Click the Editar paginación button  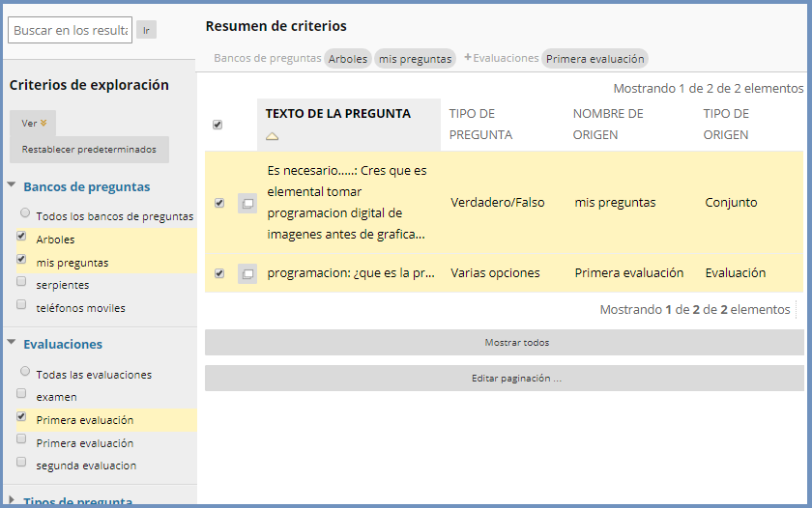point(504,379)
